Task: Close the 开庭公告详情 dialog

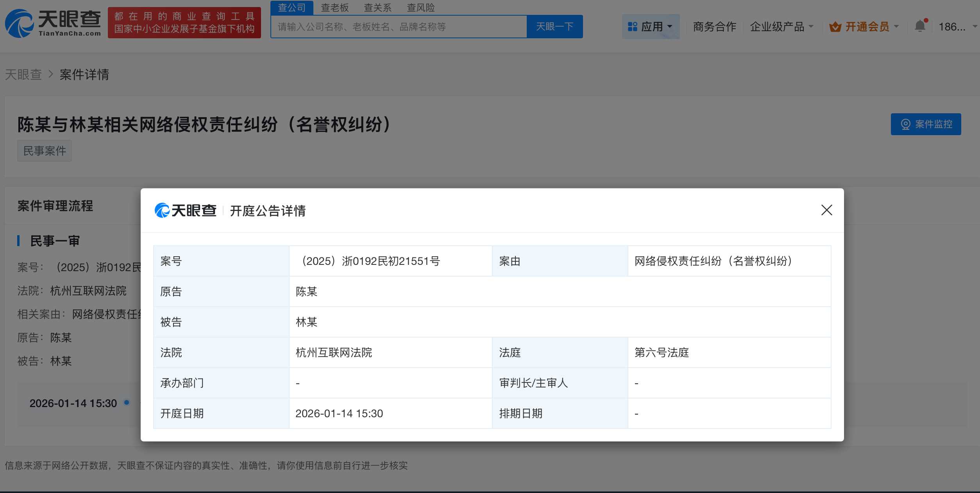Action: click(827, 211)
